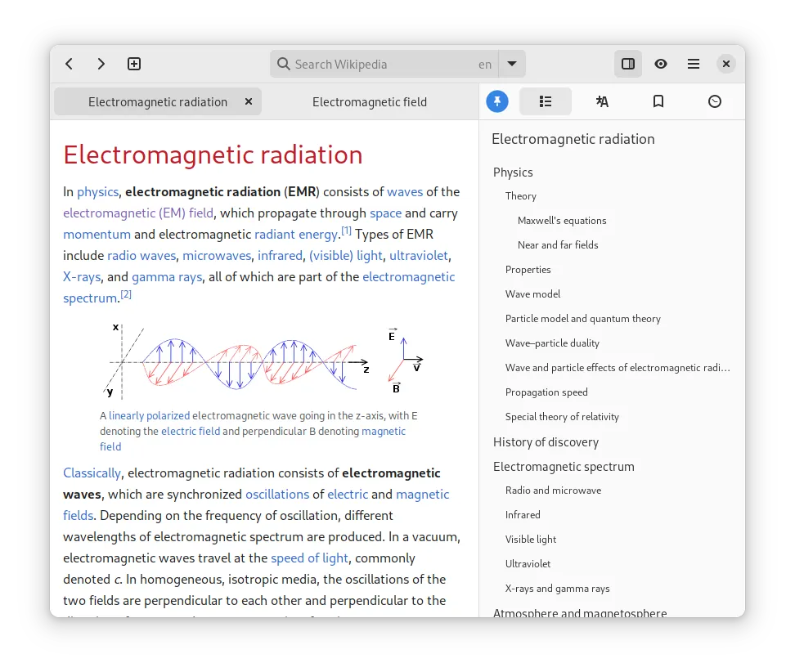The width and height of the screenshot is (795, 672).
Task: Toggle the sidebar visibility button
Action: click(628, 64)
